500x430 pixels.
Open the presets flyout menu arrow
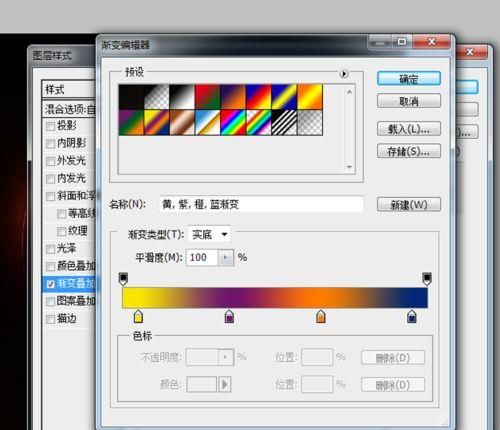tap(344, 73)
